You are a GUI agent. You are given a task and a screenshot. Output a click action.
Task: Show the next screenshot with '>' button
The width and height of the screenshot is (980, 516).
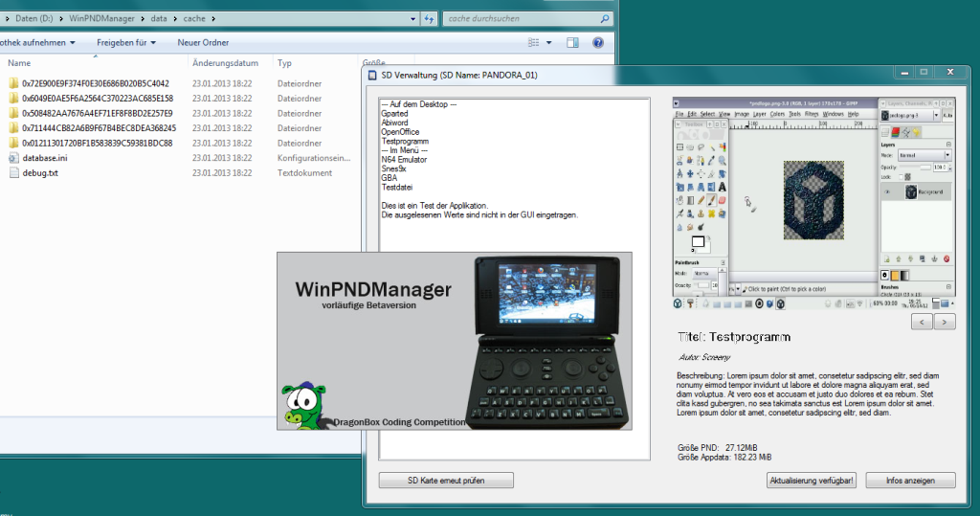click(x=946, y=323)
